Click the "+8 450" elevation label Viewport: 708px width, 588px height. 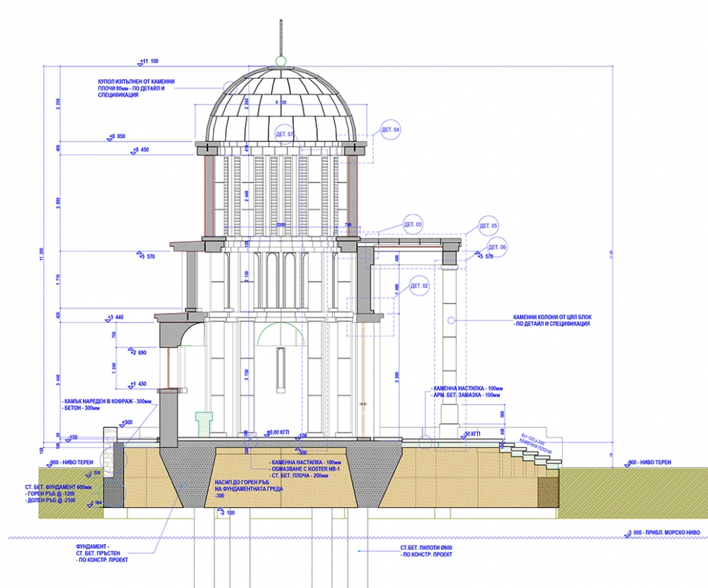(141, 150)
